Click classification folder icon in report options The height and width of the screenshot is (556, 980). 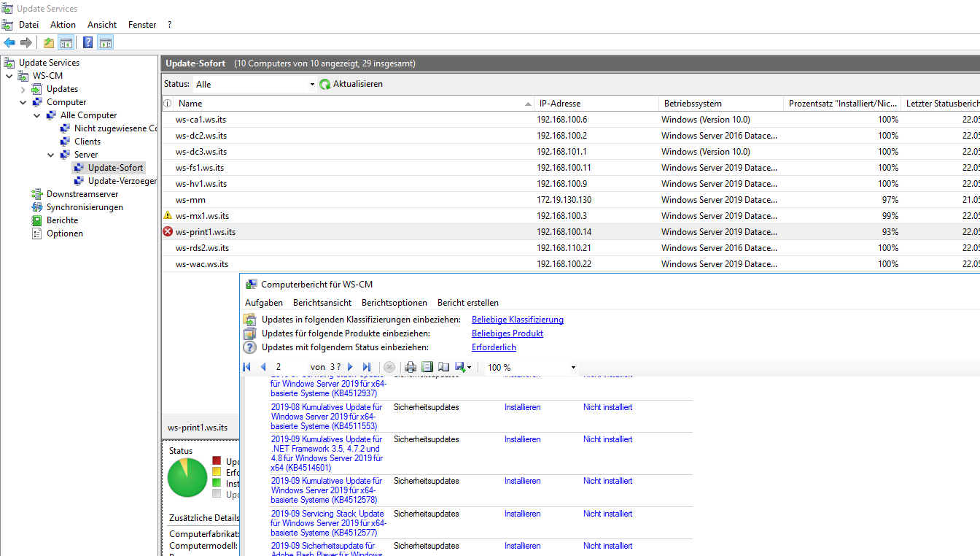coord(249,320)
